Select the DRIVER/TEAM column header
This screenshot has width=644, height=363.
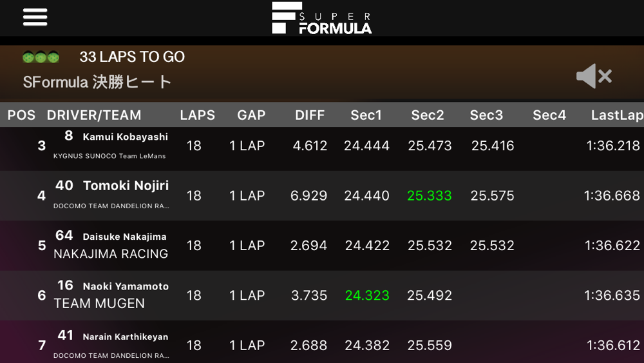(x=93, y=115)
